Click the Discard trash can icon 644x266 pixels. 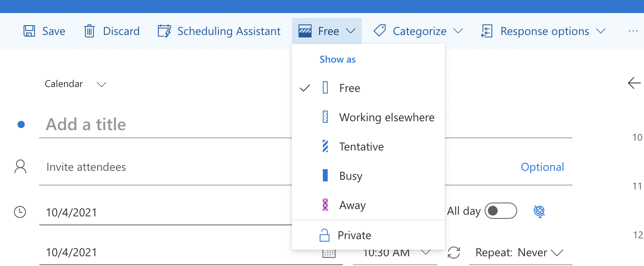tap(89, 31)
